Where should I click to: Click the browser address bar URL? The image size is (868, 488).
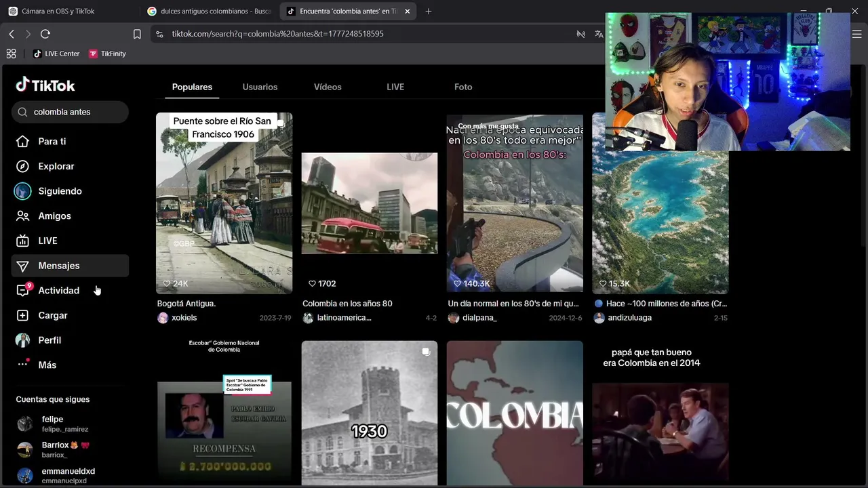(277, 34)
